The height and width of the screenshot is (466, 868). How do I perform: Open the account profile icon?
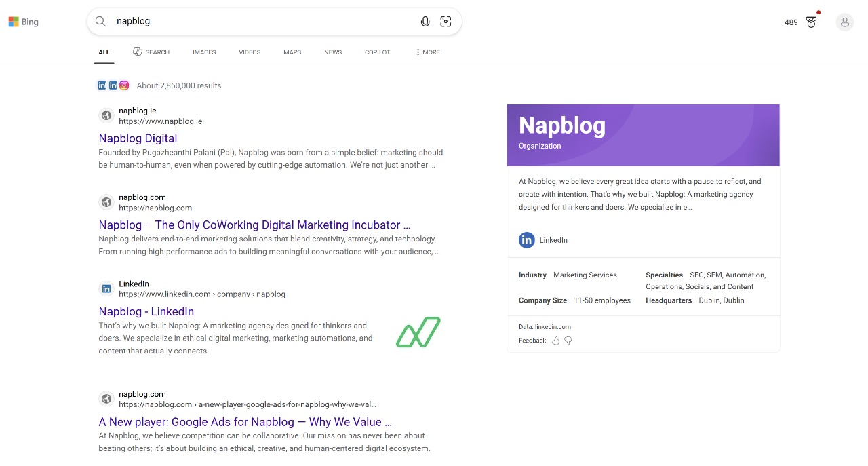[844, 22]
